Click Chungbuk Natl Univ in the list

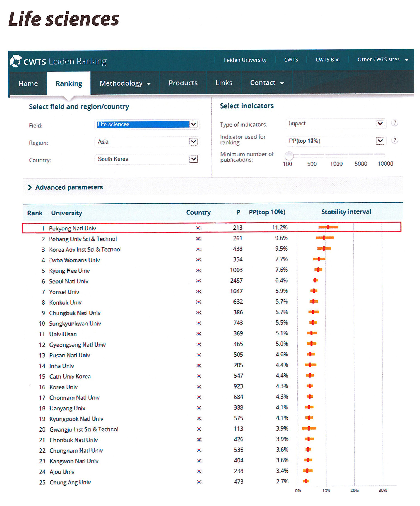coord(75,313)
